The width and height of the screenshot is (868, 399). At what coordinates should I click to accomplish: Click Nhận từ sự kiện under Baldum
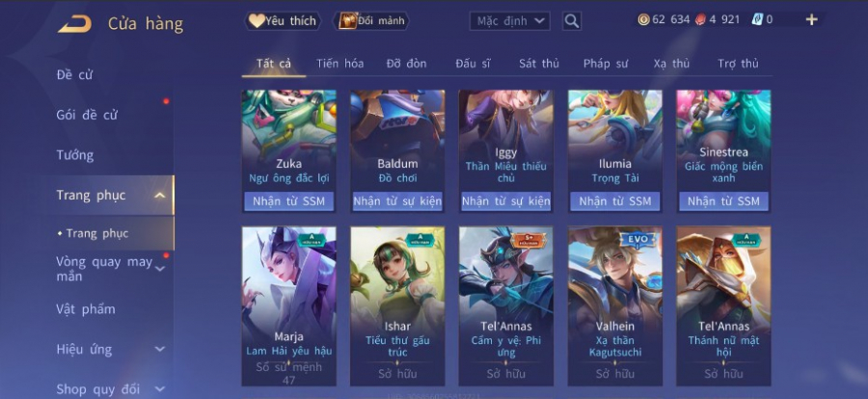click(x=397, y=201)
